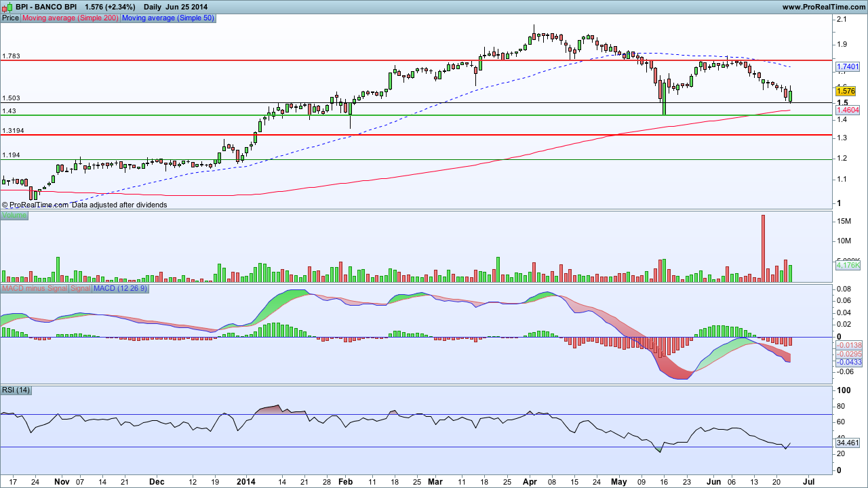Select the Moving average (Simple 200) label

(71, 18)
